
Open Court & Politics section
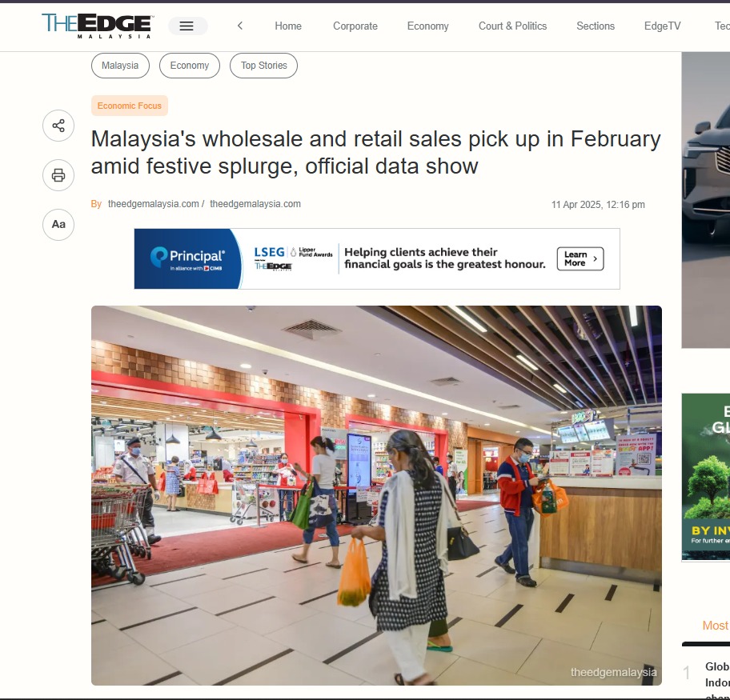(512, 26)
